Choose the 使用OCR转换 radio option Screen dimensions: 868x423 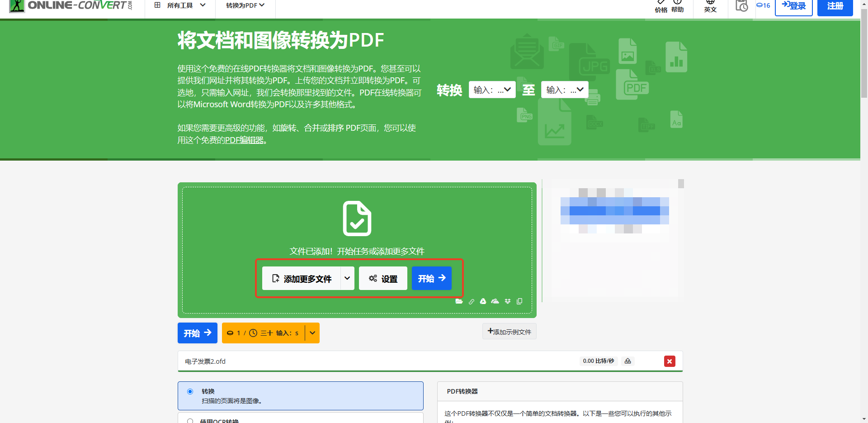coord(190,420)
